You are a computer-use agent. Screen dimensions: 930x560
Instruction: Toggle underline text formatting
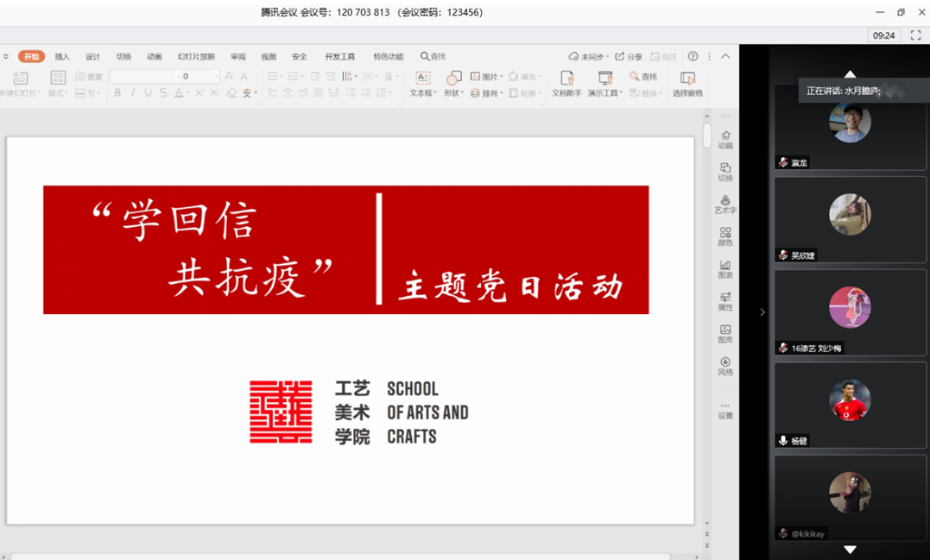pyautogui.click(x=148, y=93)
